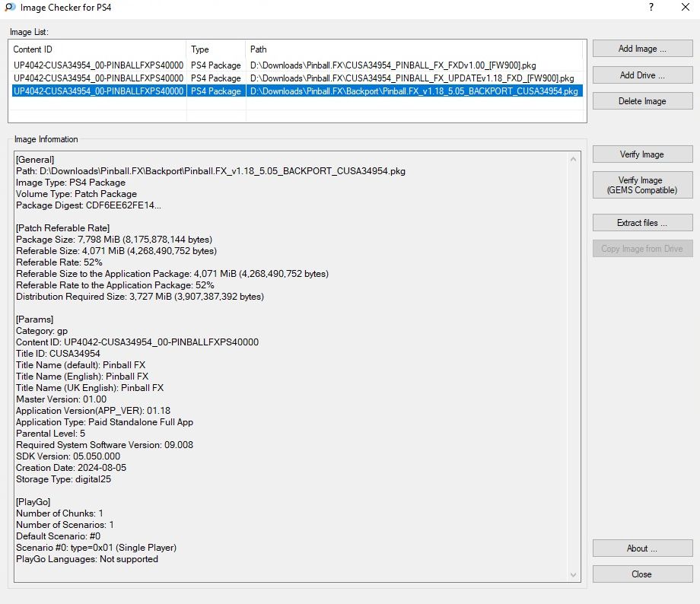Click the scroll up arrow in Image Information
This screenshot has width=700, height=604.
573,160
